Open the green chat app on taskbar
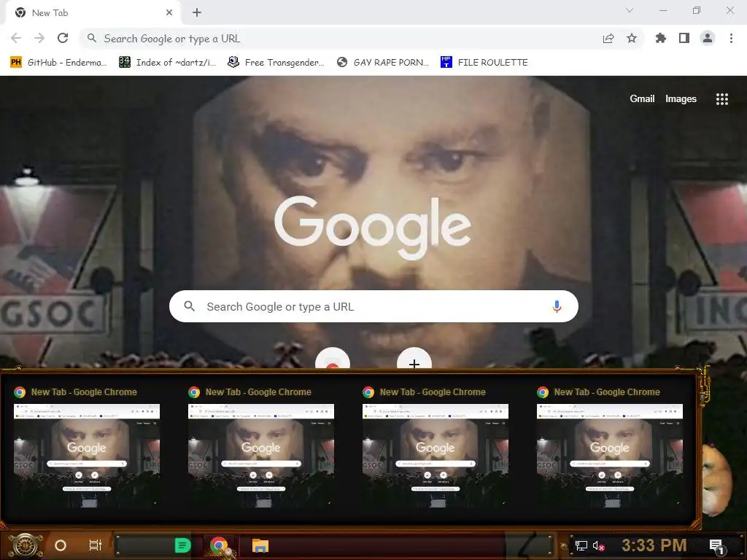The height and width of the screenshot is (560, 747). tap(182, 545)
